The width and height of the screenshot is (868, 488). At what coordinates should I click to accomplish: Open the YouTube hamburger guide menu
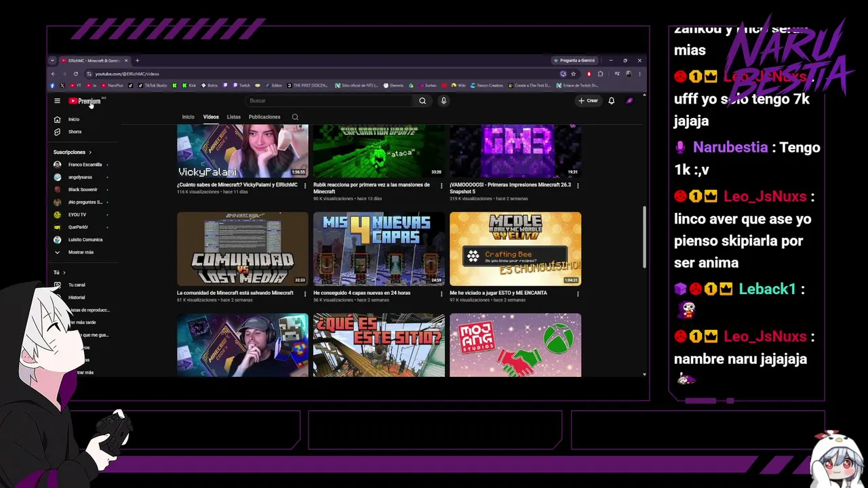coord(57,101)
